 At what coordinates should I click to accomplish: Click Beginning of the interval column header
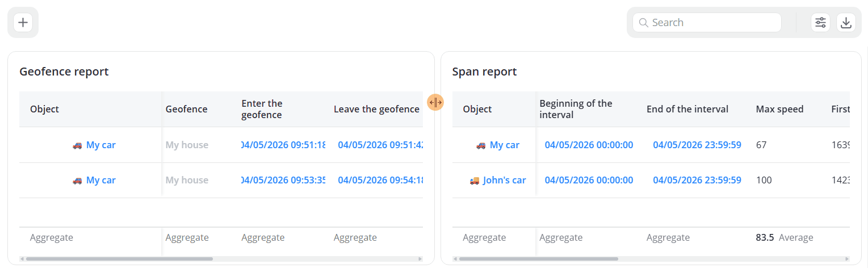coord(576,109)
